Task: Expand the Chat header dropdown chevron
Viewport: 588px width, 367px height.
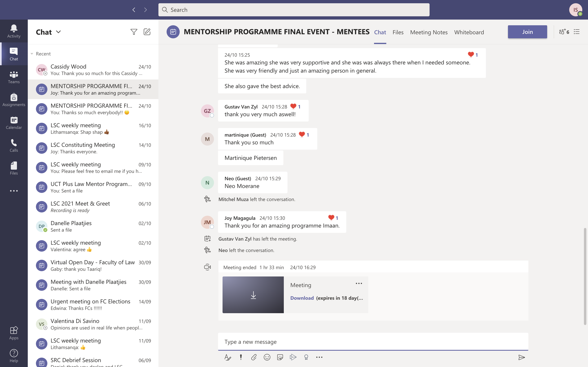Action: [x=58, y=32]
